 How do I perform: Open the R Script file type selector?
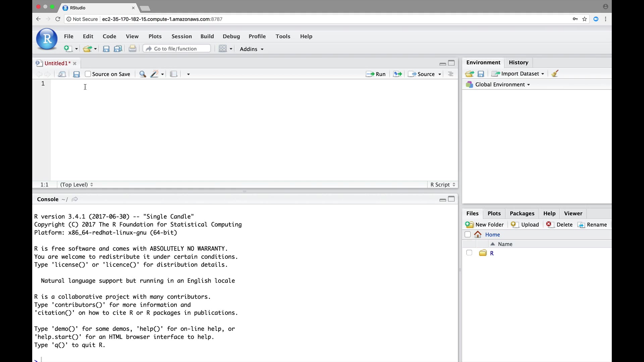(x=443, y=185)
